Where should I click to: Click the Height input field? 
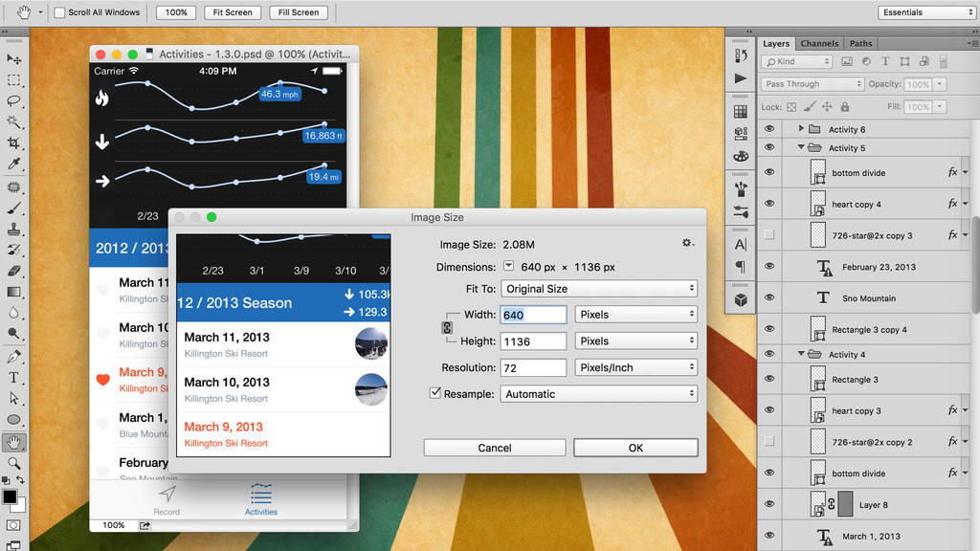click(x=533, y=342)
